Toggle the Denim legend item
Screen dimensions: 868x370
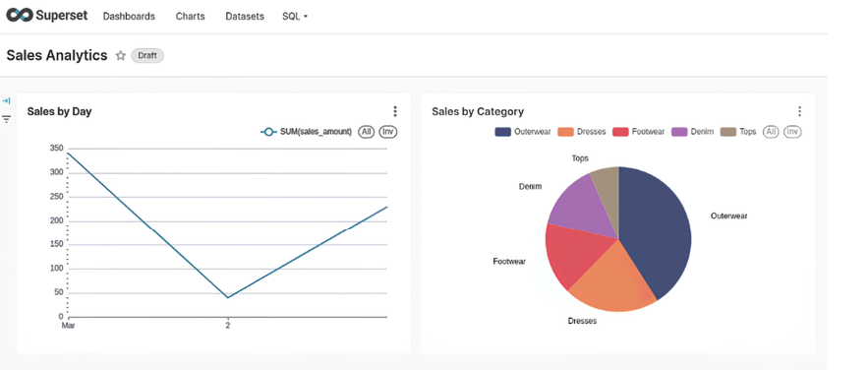(692, 132)
